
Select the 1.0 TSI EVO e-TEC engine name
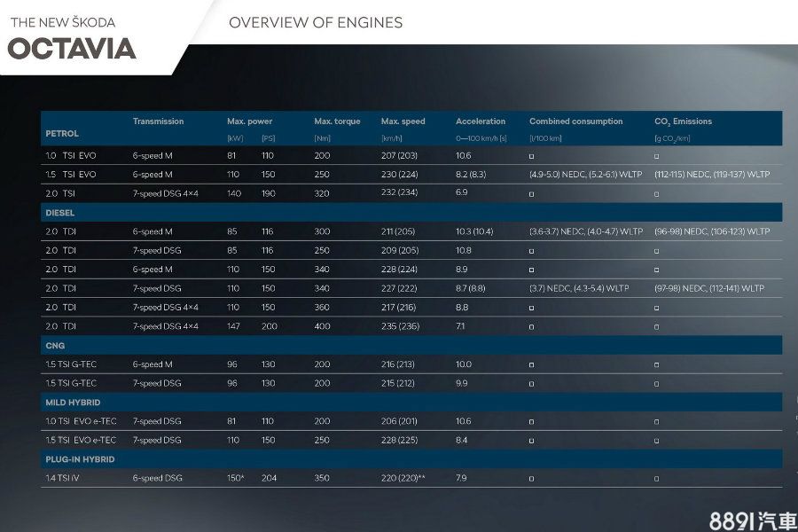coord(81,421)
